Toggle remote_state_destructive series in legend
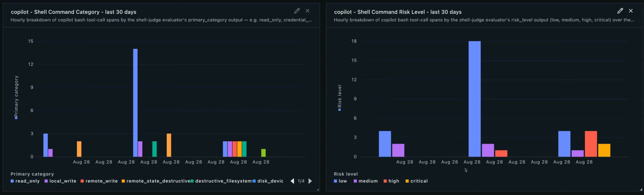 point(156,181)
